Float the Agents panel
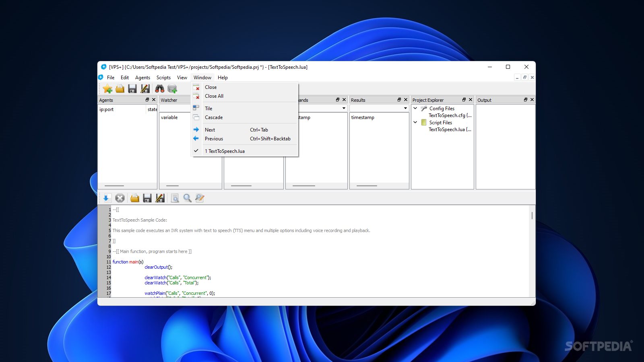Image resolution: width=644 pixels, height=362 pixels. [x=147, y=100]
